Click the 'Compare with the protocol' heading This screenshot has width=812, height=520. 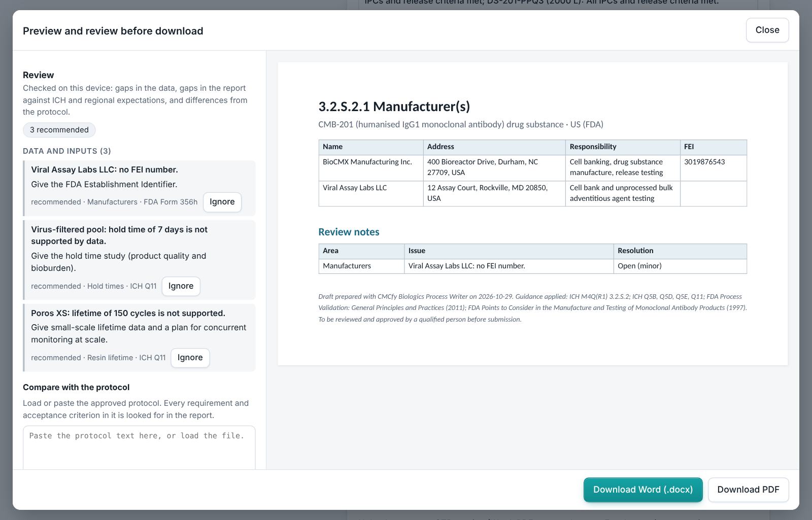[76, 387]
